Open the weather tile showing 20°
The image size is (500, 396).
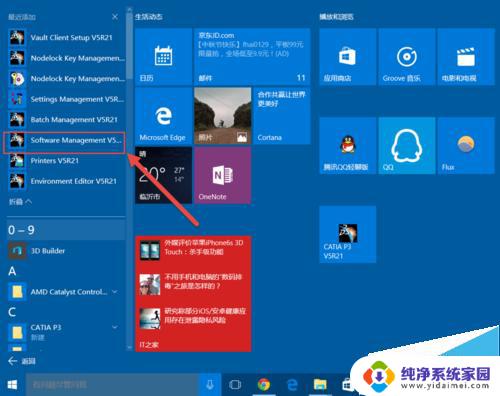(163, 175)
